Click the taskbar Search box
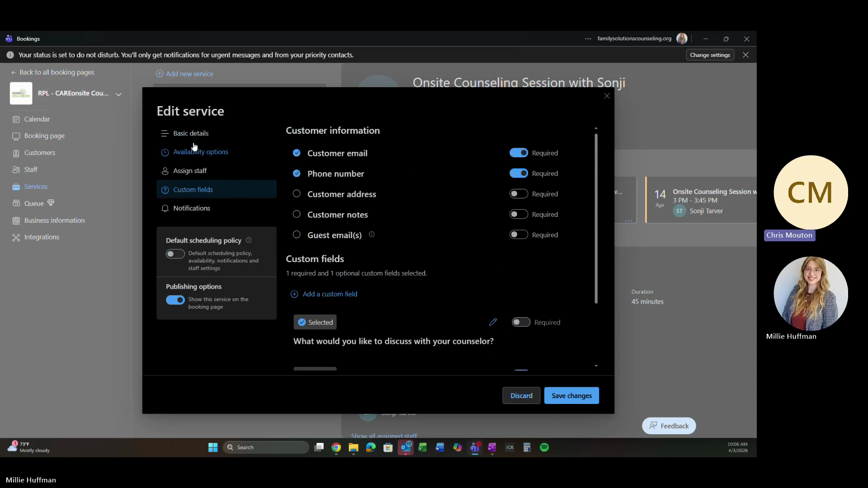This screenshot has height=488, width=868. coord(266,447)
